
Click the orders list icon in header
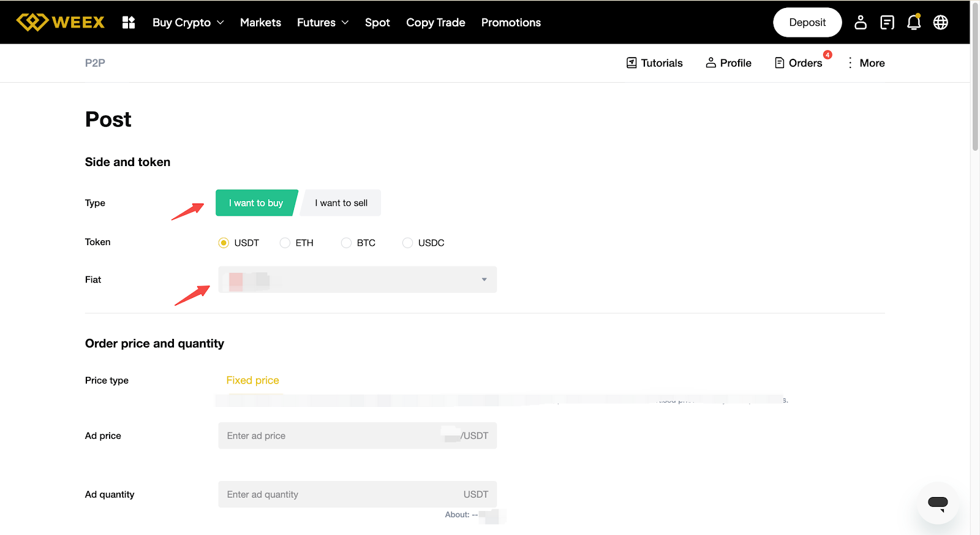[887, 22]
